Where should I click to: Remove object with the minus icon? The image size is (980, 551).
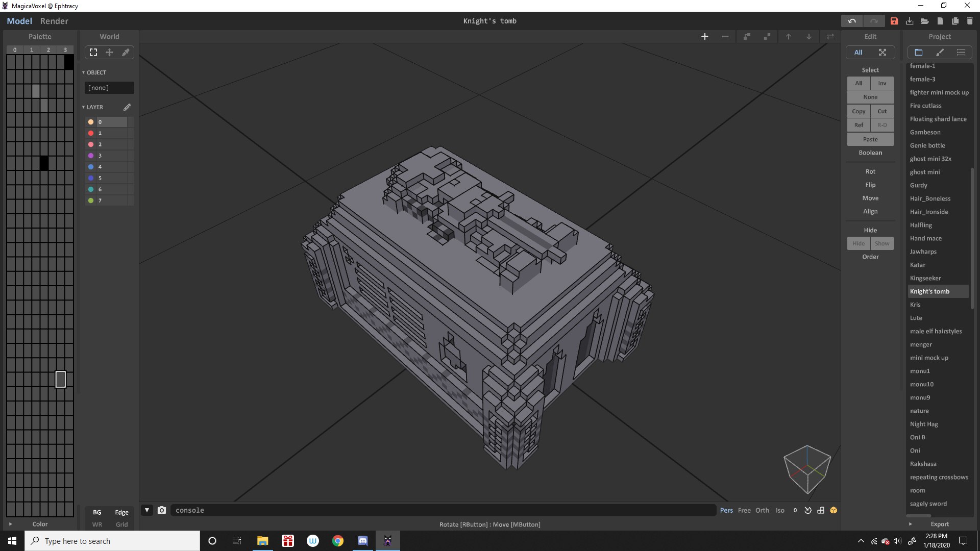click(725, 37)
